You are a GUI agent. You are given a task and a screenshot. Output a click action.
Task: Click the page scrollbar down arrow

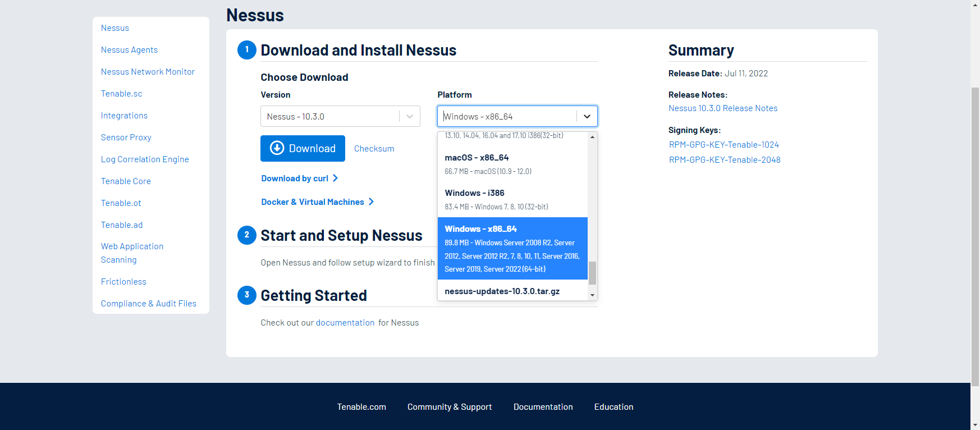[975, 425]
